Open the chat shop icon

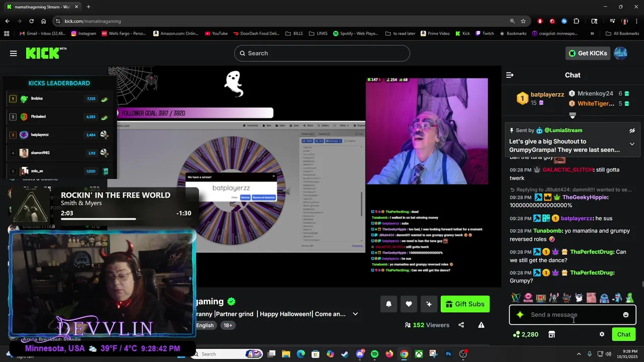(551, 334)
